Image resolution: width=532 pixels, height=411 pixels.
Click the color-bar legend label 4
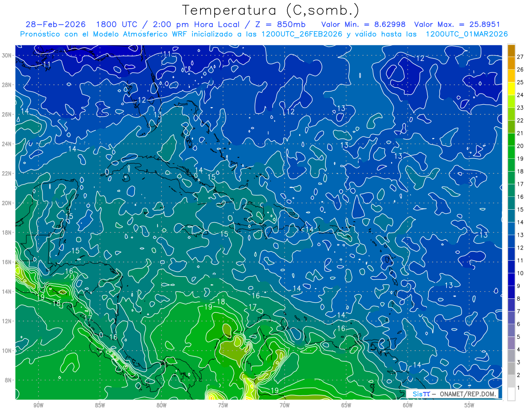519,349
